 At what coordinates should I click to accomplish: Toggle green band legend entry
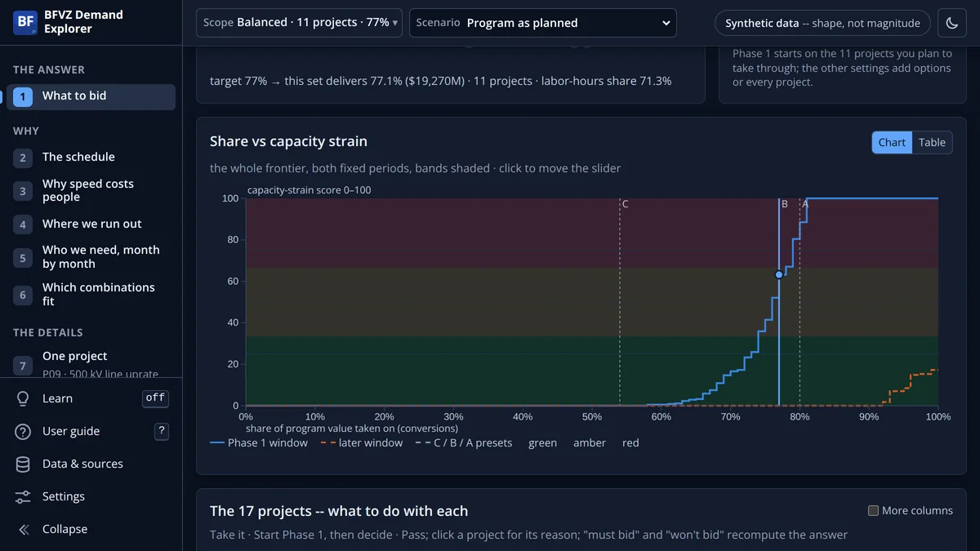(542, 443)
